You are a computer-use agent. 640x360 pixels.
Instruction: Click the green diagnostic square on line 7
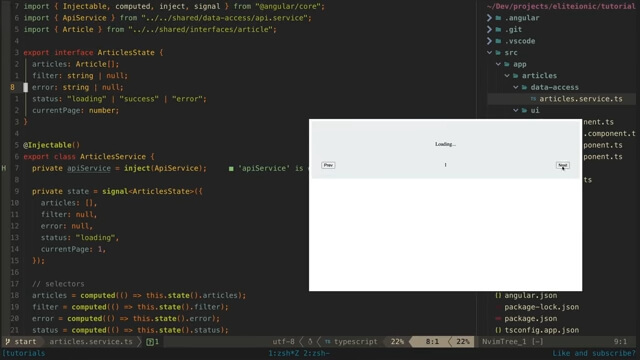click(231, 169)
